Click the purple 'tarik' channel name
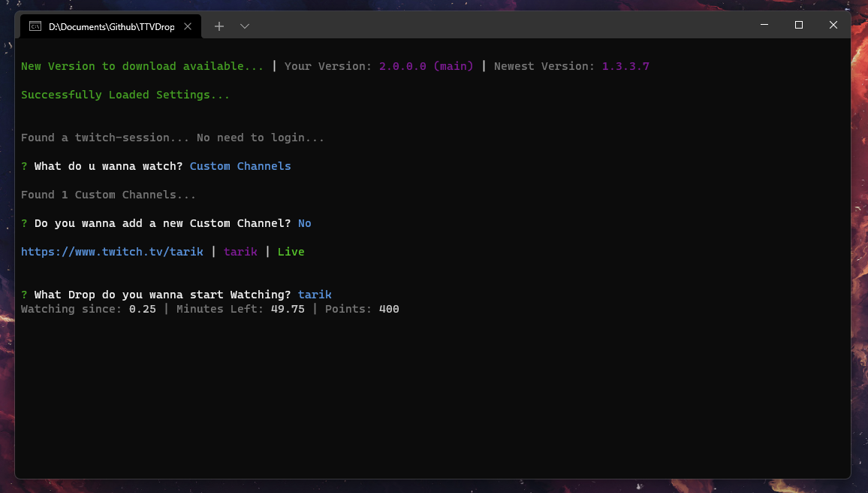 click(x=240, y=252)
